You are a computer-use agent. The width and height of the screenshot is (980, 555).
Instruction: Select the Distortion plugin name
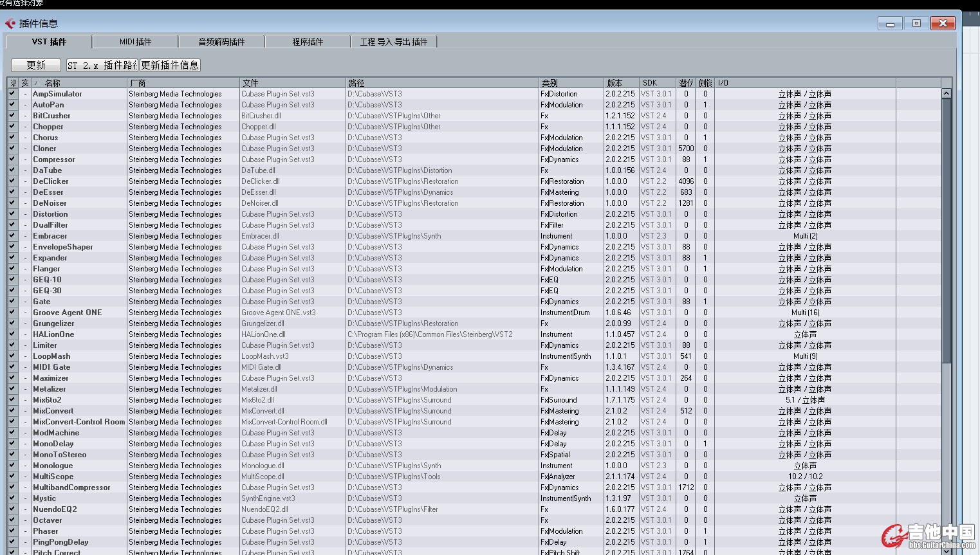(50, 214)
